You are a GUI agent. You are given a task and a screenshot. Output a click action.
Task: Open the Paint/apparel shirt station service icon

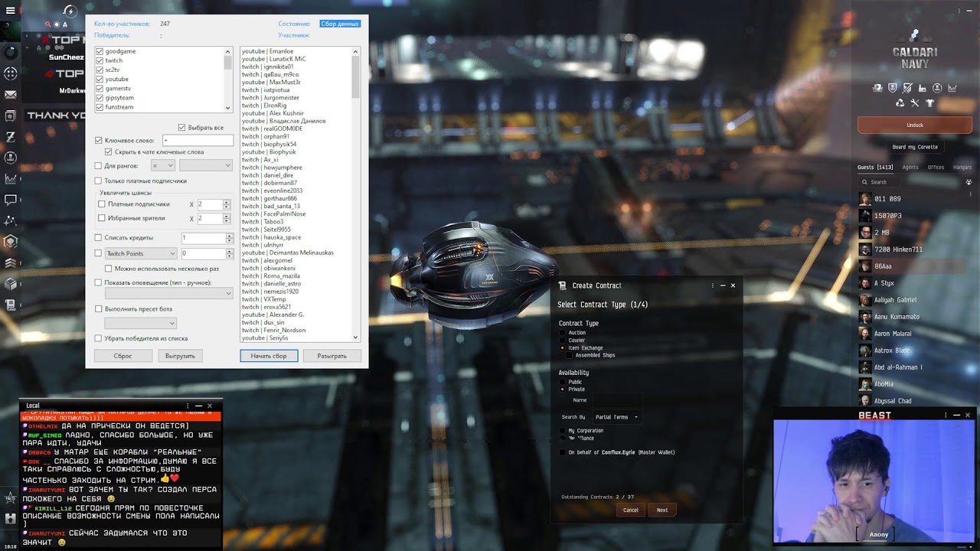tap(929, 103)
